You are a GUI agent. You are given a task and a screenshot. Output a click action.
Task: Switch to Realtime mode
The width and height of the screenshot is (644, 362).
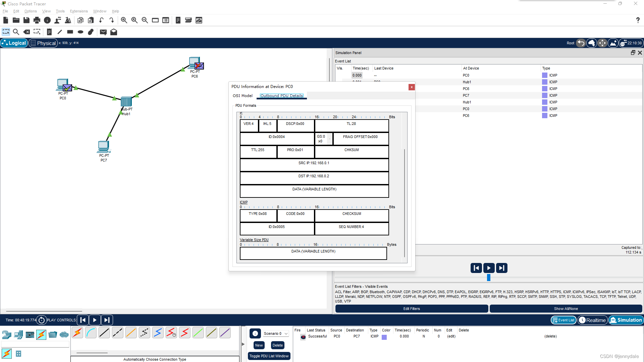pyautogui.click(x=592, y=320)
